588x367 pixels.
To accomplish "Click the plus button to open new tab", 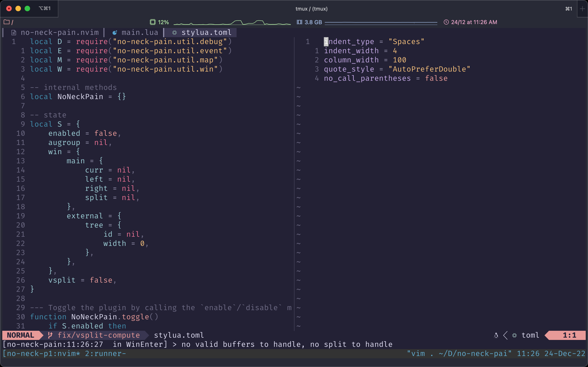I will click(x=582, y=9).
